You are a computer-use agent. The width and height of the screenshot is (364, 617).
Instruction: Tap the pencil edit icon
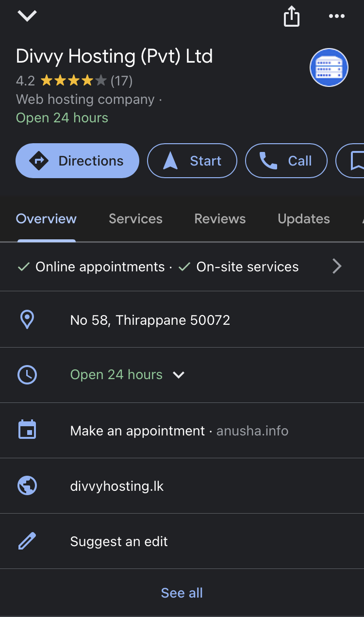27,541
